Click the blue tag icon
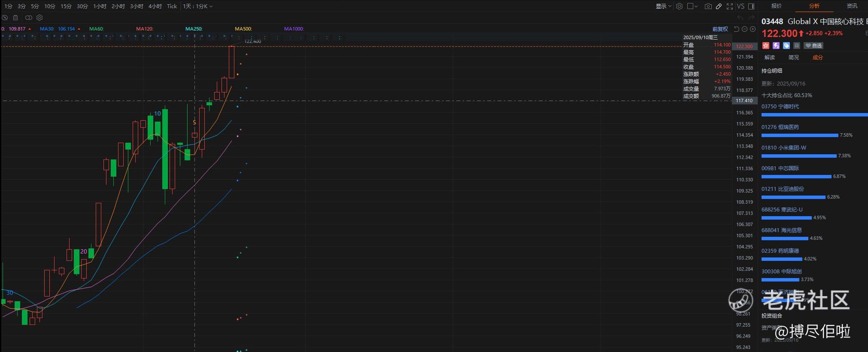 click(x=786, y=46)
